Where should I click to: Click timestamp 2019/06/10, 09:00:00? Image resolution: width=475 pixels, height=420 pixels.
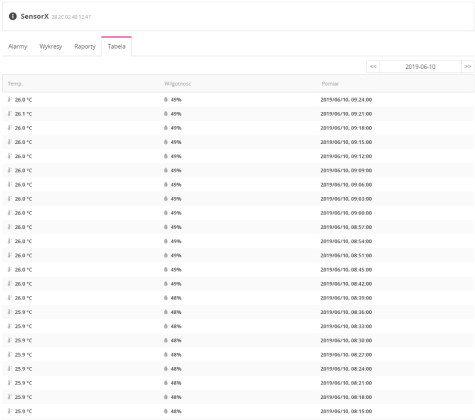click(x=346, y=213)
